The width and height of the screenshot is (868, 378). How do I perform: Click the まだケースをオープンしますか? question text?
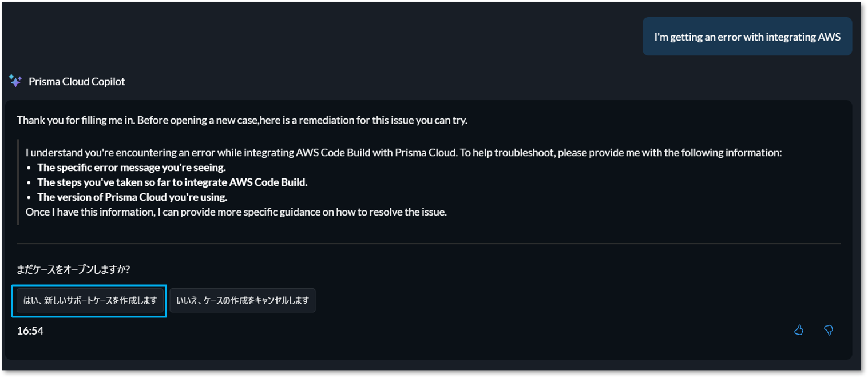point(73,269)
